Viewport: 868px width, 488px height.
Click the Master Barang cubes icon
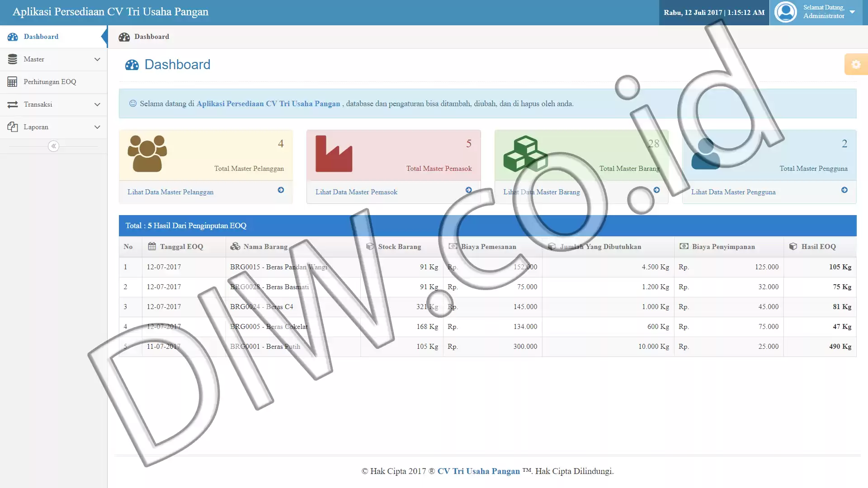point(525,154)
